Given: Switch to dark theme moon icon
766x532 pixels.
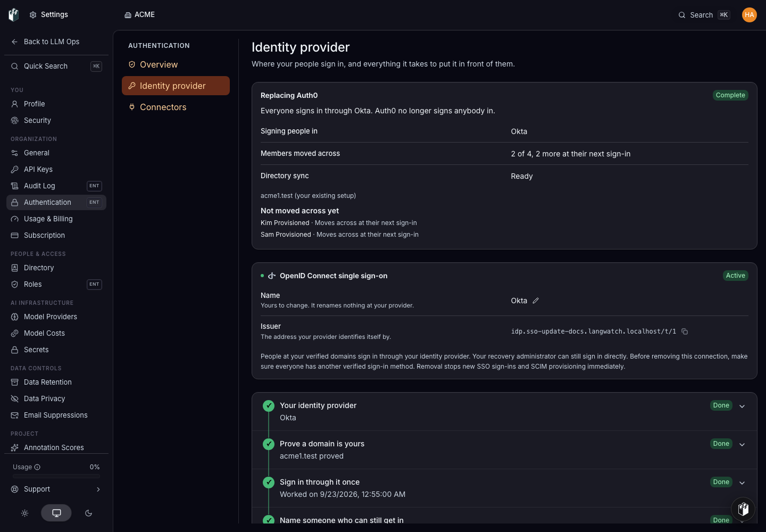Looking at the screenshot, I should point(88,513).
